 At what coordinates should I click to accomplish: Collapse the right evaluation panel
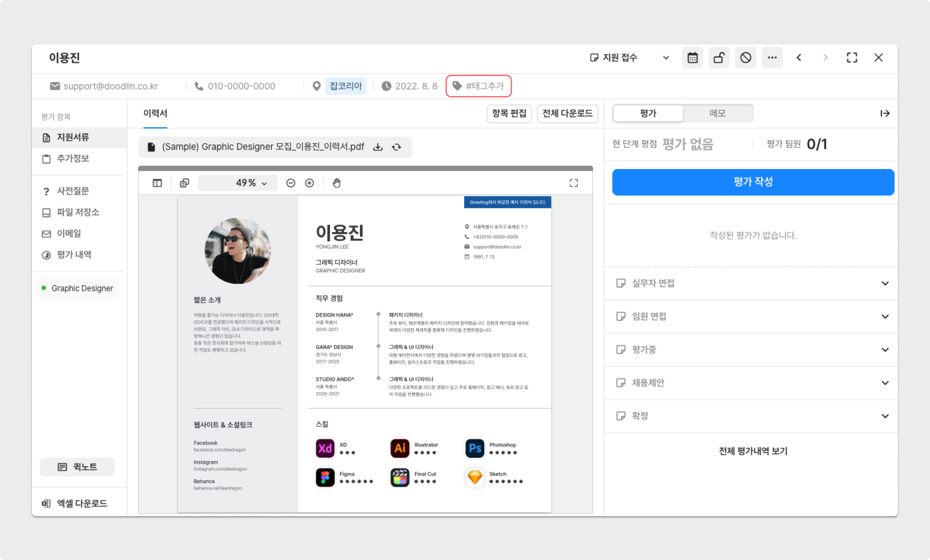click(885, 113)
